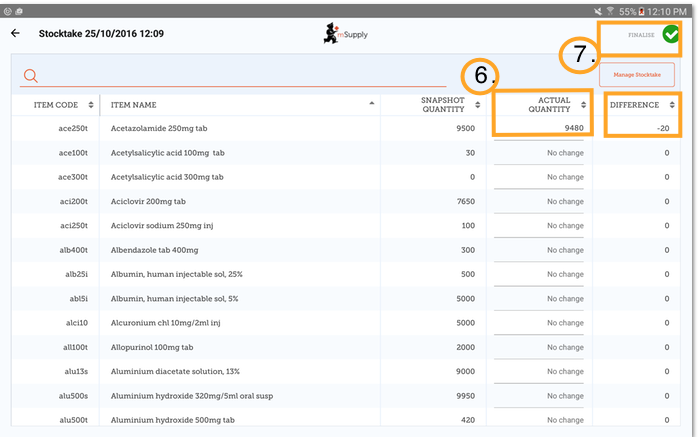Viewport: 700px width, 437px height.
Task: Sort by Difference column header
Action: point(640,104)
